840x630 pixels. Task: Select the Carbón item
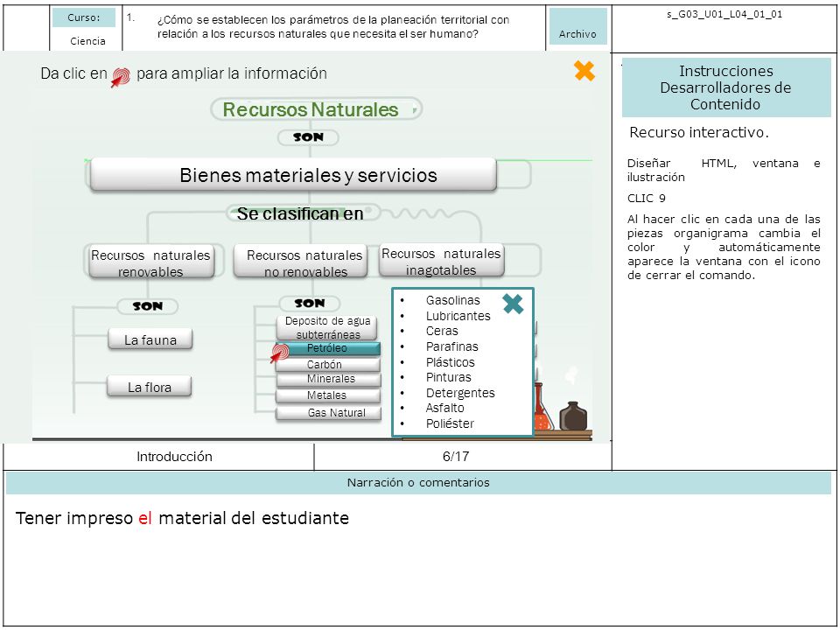[328, 365]
